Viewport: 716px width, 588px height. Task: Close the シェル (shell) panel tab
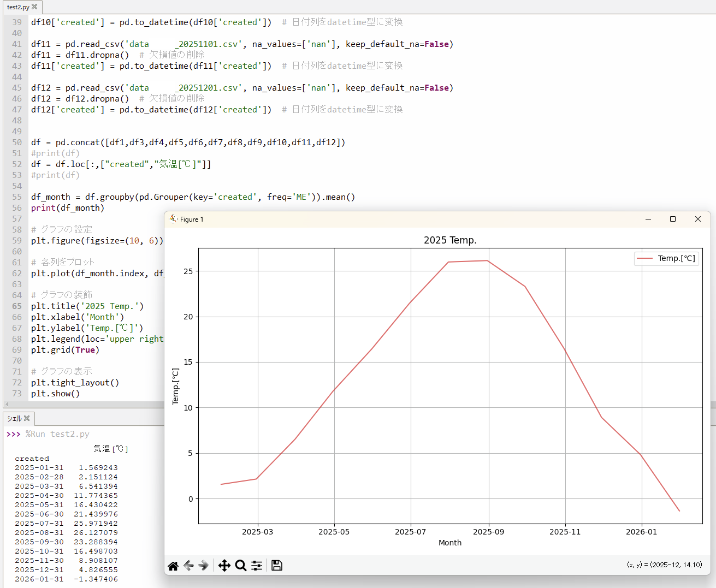coord(27,418)
